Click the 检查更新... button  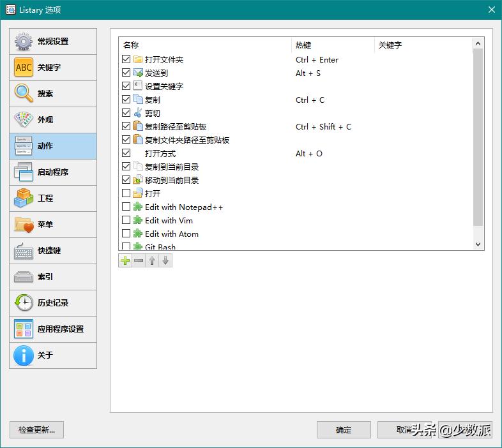pyautogui.click(x=36, y=429)
